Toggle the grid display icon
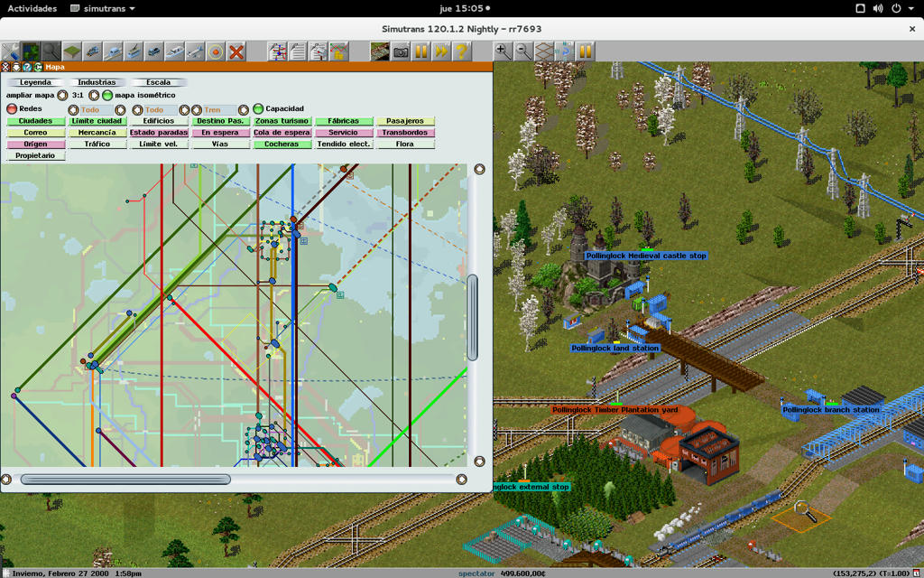 tap(544, 51)
